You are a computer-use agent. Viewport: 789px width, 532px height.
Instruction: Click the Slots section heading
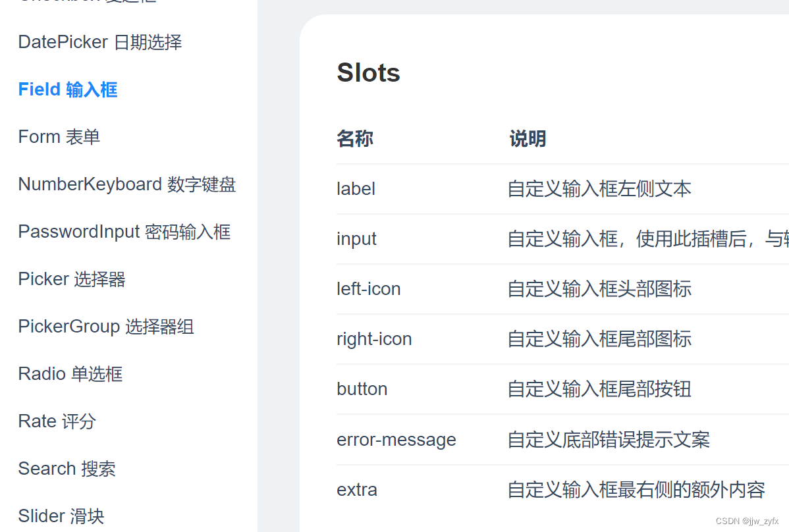(368, 73)
